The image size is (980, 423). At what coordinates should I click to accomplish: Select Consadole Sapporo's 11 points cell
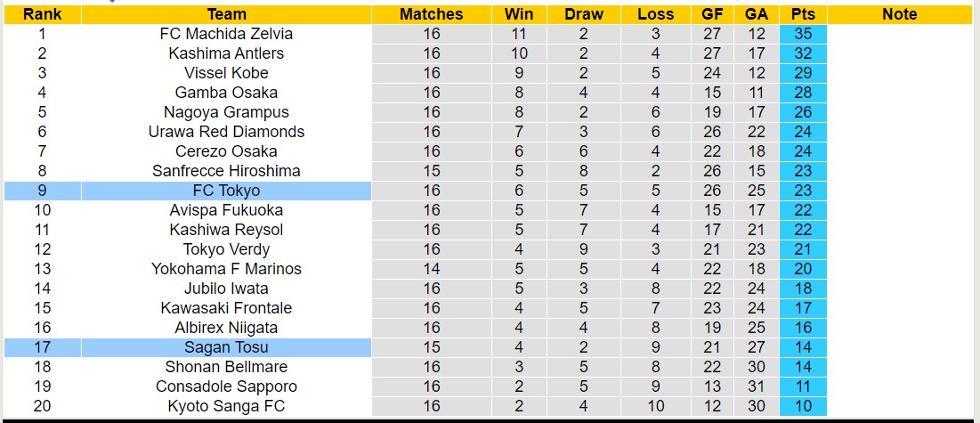point(803,386)
